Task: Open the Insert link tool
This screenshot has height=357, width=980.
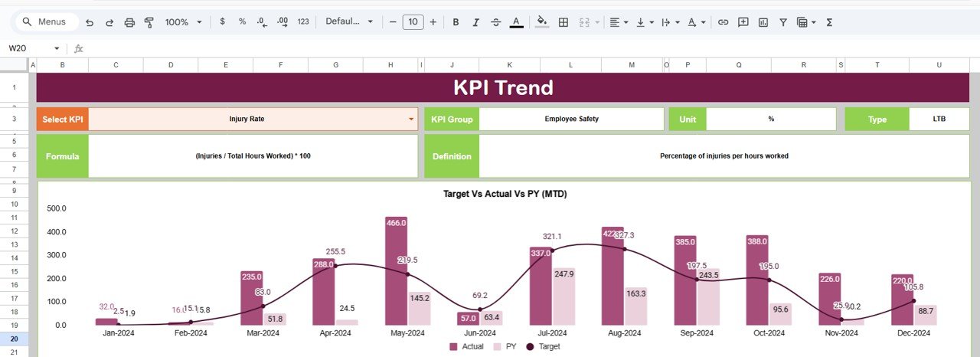Action: [x=723, y=22]
